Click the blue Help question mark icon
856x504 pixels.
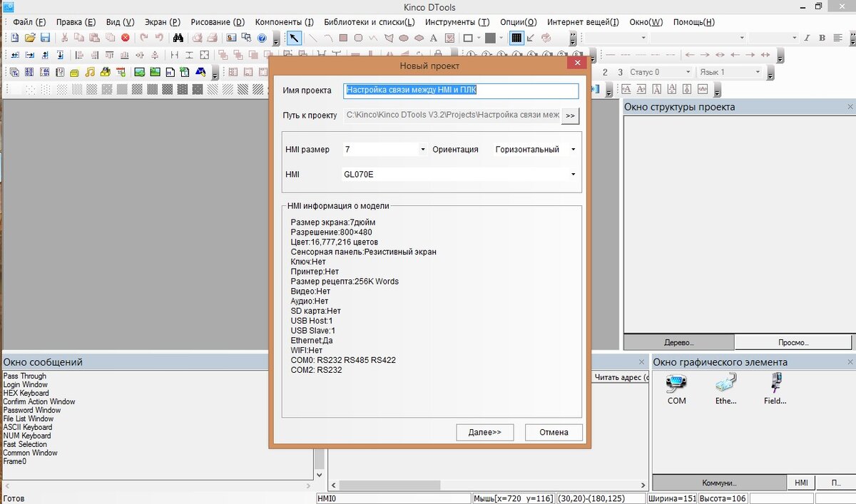(262, 38)
